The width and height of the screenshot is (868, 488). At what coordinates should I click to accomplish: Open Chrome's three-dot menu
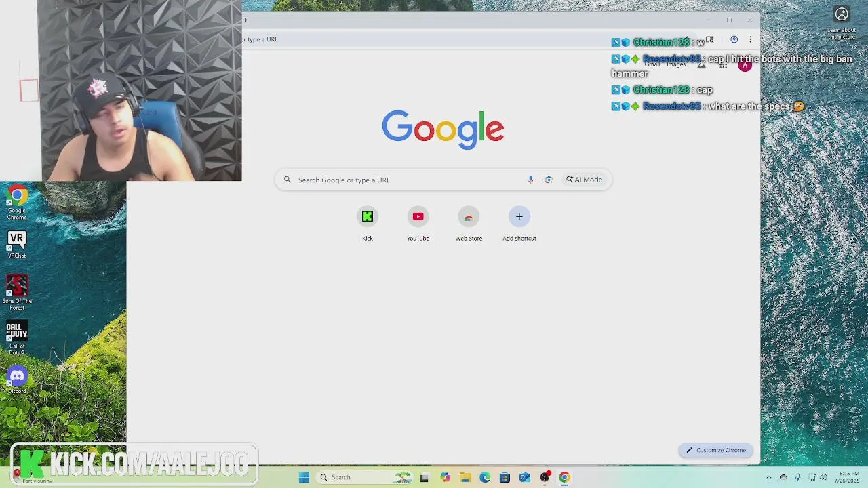pos(750,39)
